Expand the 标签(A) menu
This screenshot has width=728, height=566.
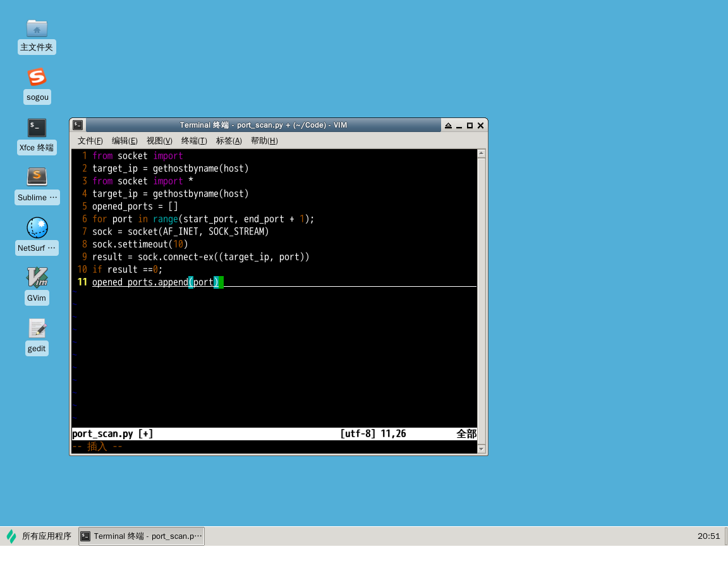coord(229,141)
